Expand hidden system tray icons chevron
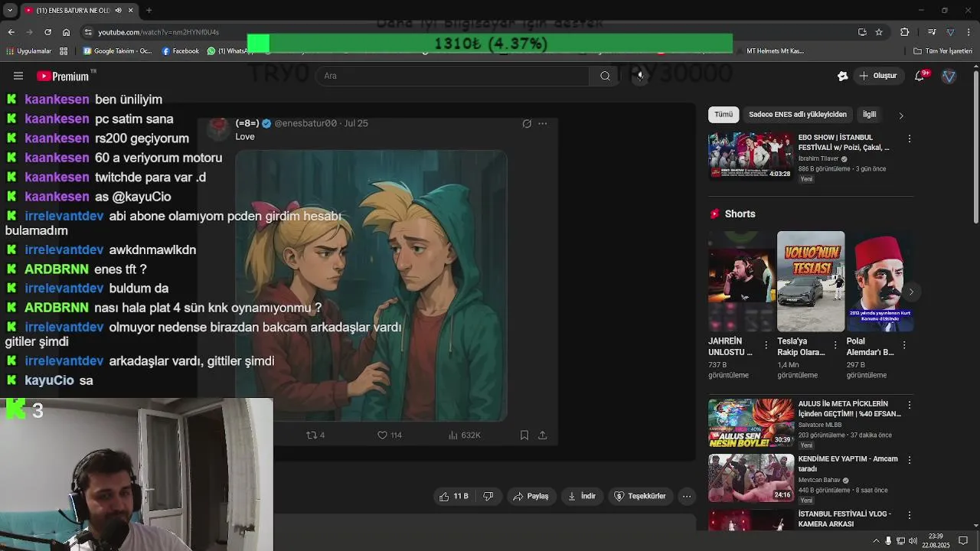This screenshot has height=551, width=980. coord(877,541)
